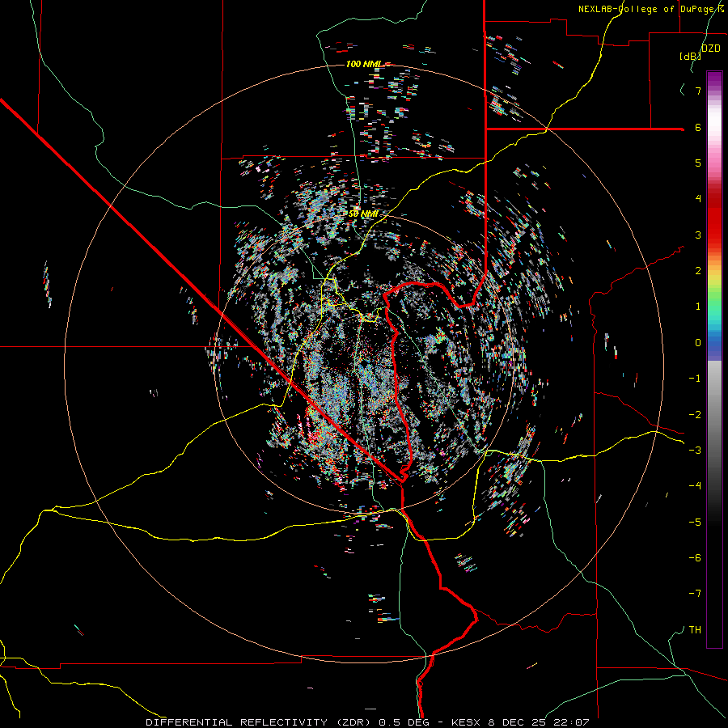Viewport: 728px width, 728px height.
Task: Click the DZD product label
Action: click(x=710, y=49)
